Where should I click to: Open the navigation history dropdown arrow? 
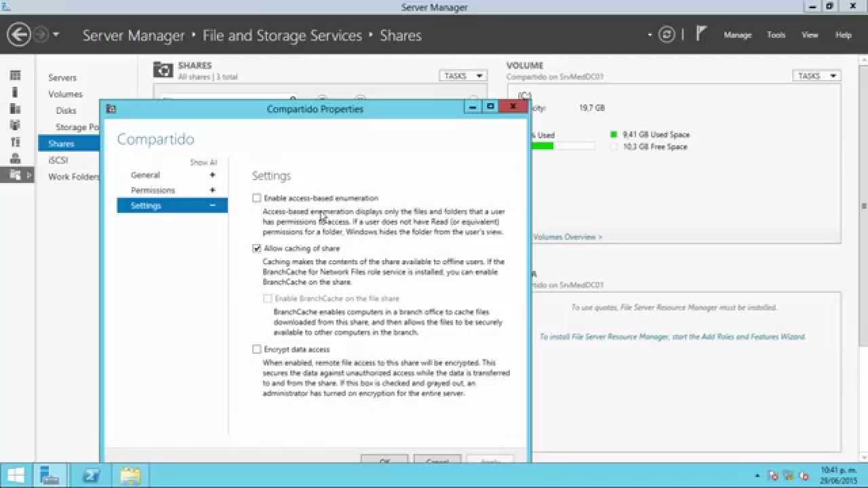click(56, 35)
